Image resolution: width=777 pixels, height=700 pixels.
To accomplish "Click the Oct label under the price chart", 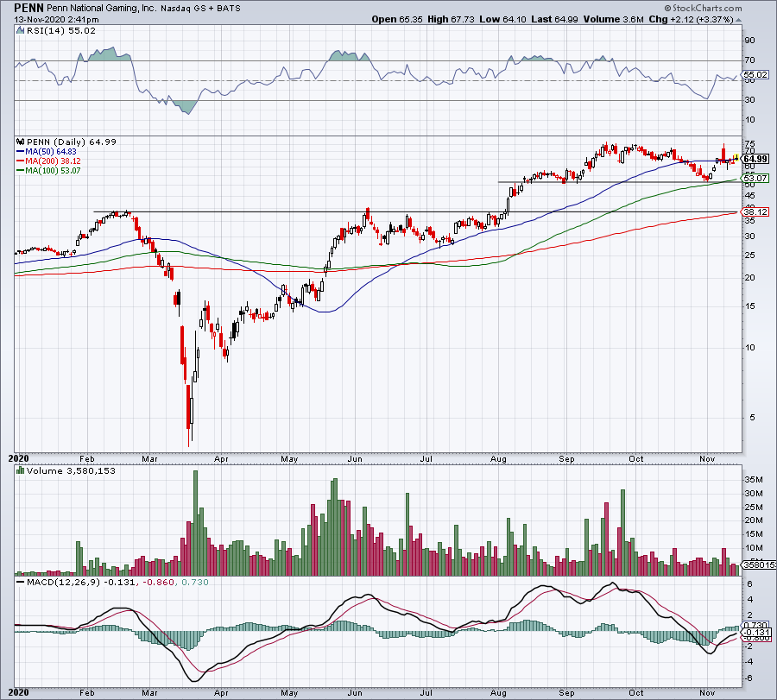I will coord(636,458).
